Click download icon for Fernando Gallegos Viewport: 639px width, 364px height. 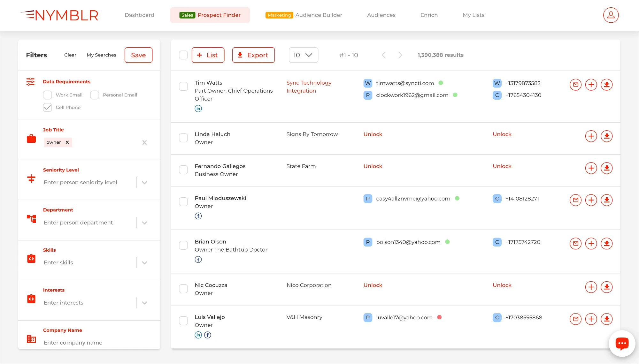tap(606, 168)
